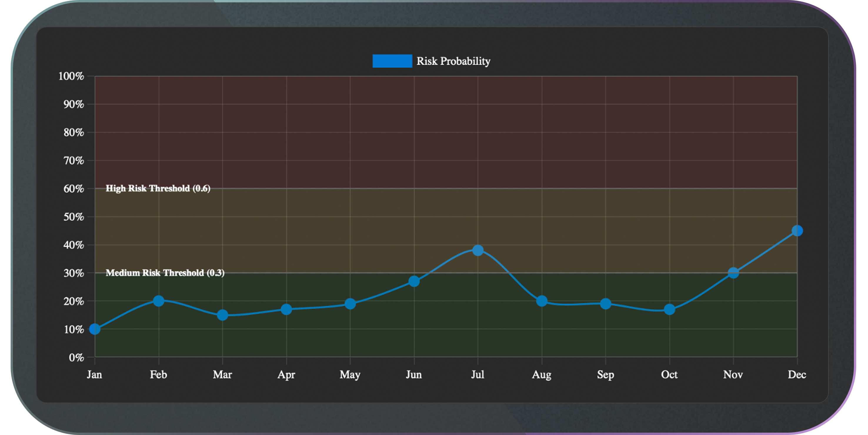Click the High Risk Threshold (0.6) label
The width and height of the screenshot is (868, 435).
click(158, 188)
